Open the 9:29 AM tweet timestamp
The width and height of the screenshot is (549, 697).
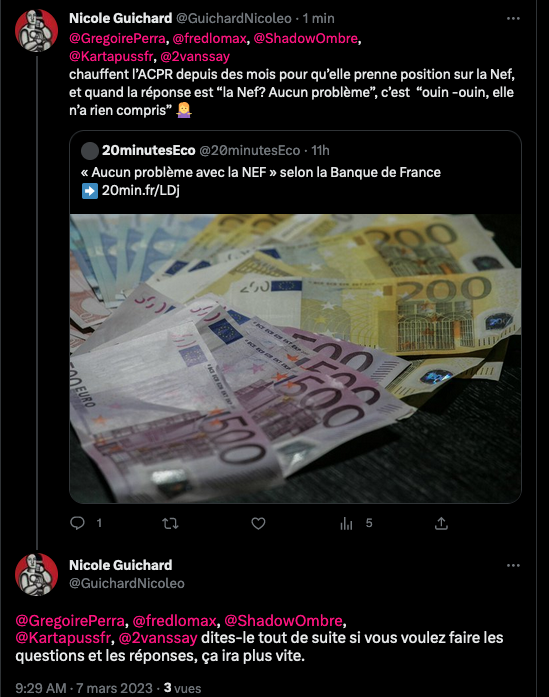(x=41, y=688)
